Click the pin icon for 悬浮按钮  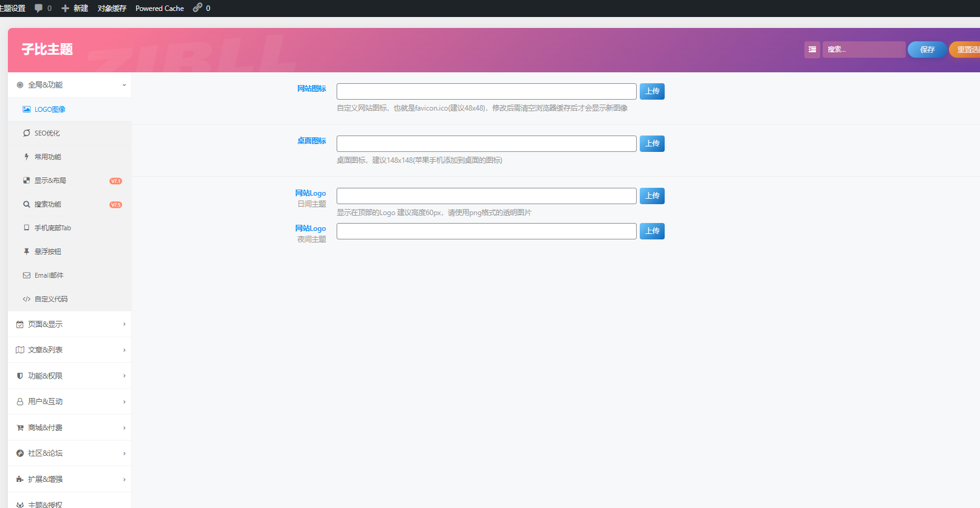[x=27, y=252]
